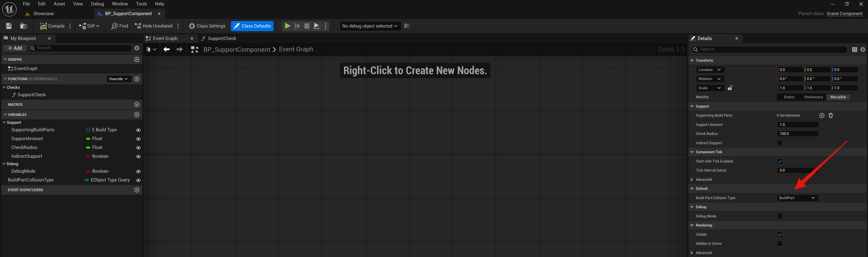
Task: Open Build Part Collision Type dropdown
Action: (x=797, y=198)
